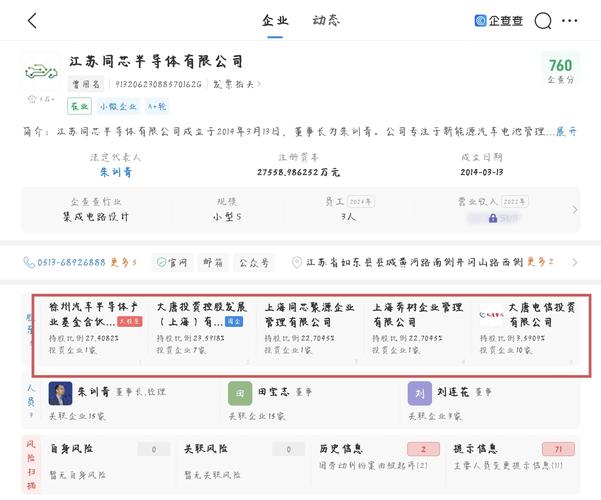This screenshot has height=500, width=601.
Task: Open shareholder 上海同芯聚源企业管理有限公司 card
Action: coord(310,332)
